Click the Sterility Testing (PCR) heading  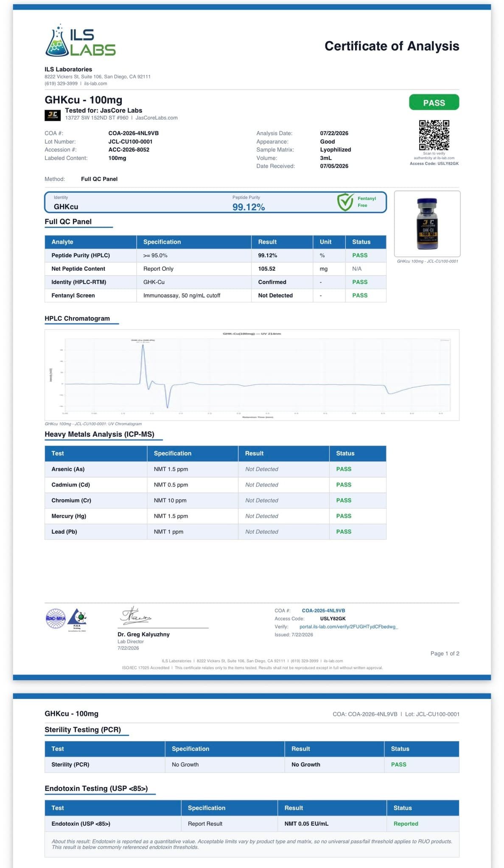(83, 729)
